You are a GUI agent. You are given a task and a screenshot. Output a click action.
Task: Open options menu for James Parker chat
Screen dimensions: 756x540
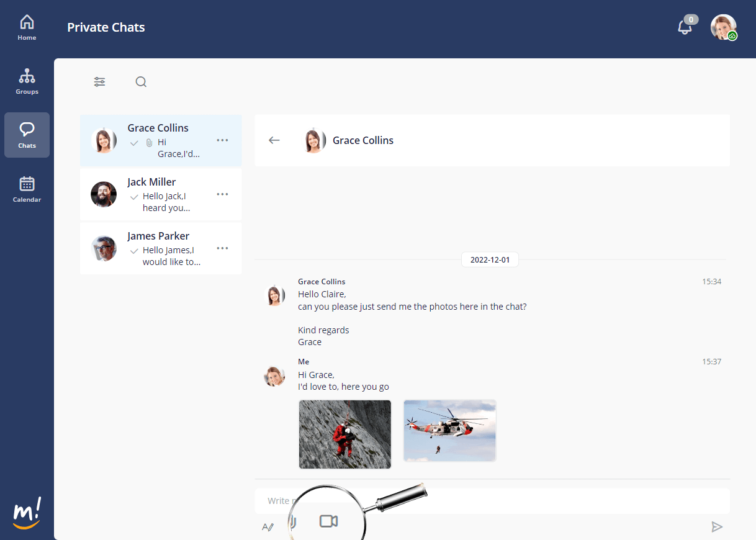[x=222, y=248]
